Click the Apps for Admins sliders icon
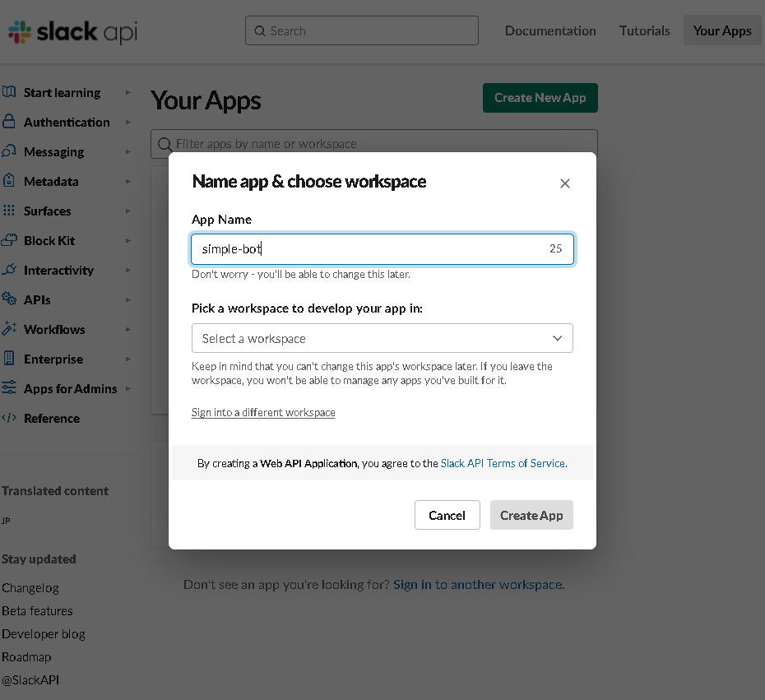This screenshot has height=700, width=765. [10, 388]
